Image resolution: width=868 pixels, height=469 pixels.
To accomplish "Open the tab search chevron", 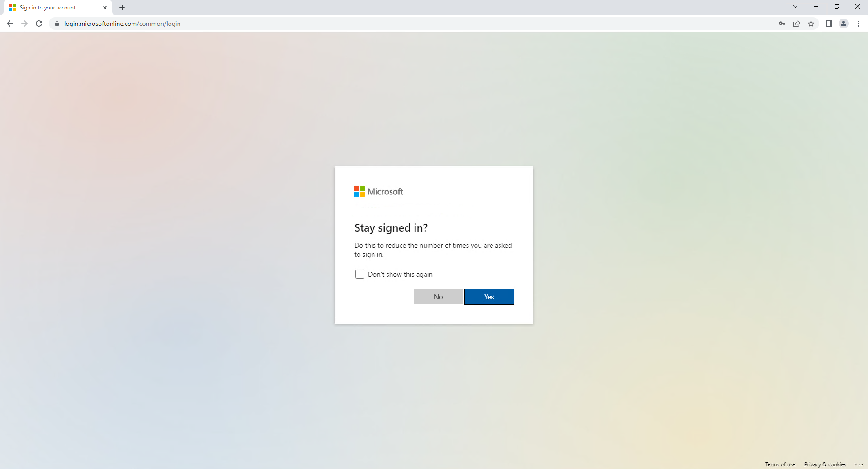I will coord(795,6).
